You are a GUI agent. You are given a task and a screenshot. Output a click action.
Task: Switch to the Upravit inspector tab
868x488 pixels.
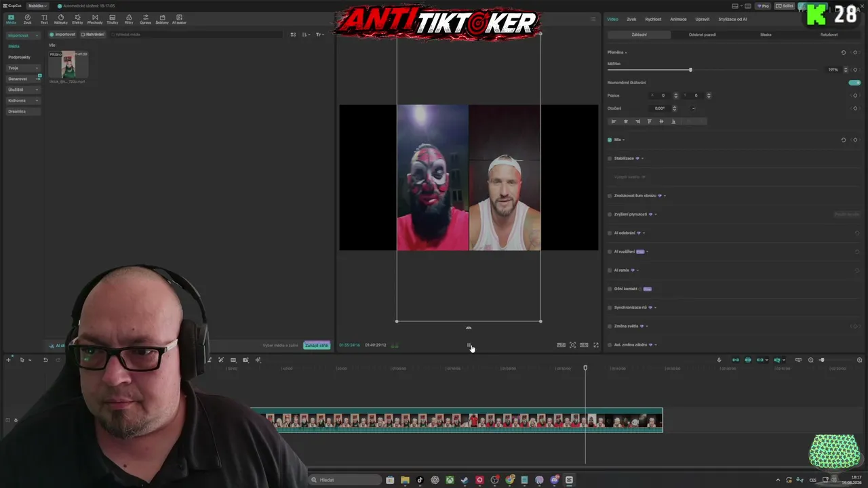coord(703,19)
